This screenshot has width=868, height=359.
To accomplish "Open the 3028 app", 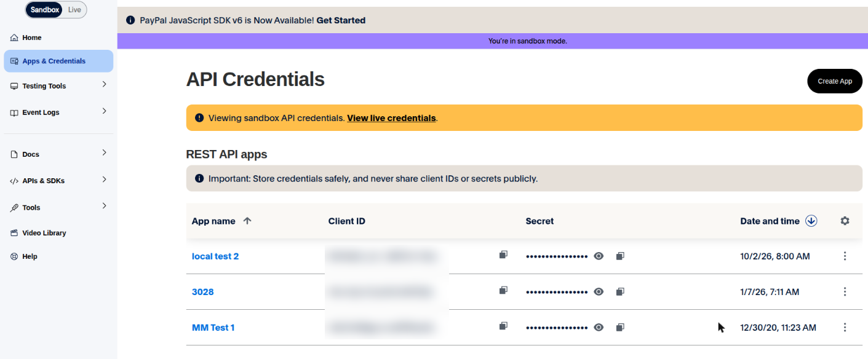I will pyautogui.click(x=203, y=292).
